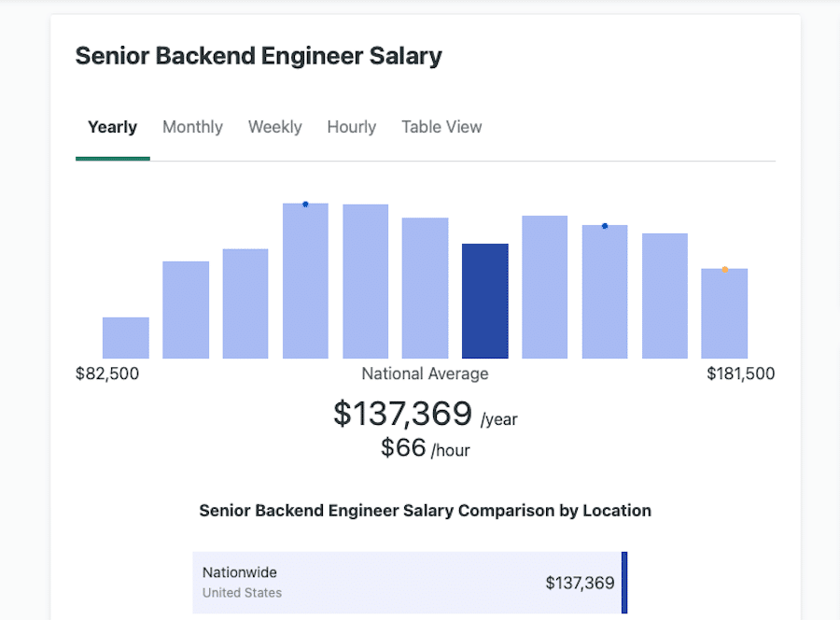Switch to the Monthly salary tab
This screenshot has width=840, height=620.
point(192,127)
